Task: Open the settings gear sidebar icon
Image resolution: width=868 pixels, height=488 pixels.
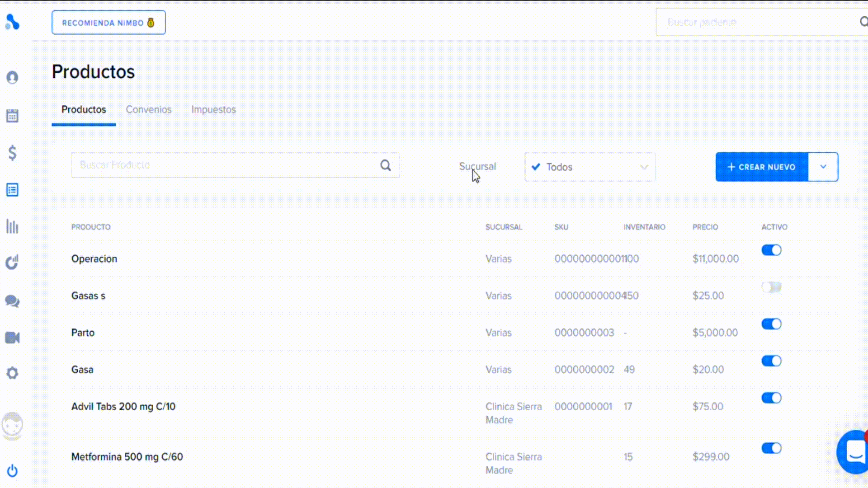Action: (12, 373)
